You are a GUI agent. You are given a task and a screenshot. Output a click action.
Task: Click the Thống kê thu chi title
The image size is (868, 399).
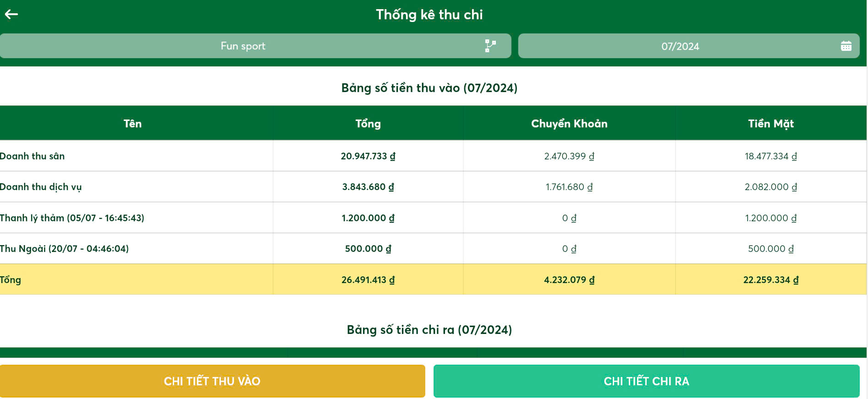coord(429,15)
